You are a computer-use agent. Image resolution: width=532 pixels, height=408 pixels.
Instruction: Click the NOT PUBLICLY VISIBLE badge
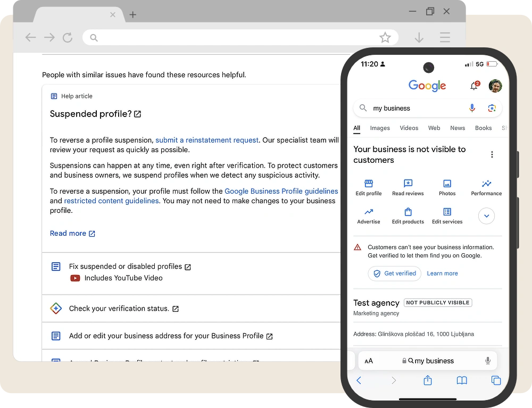(x=438, y=303)
